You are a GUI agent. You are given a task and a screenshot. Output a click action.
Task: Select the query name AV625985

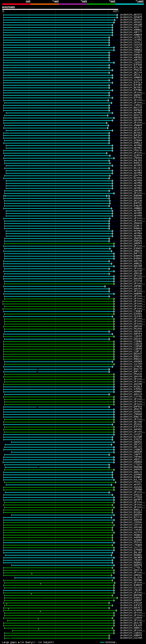coord(8,7)
